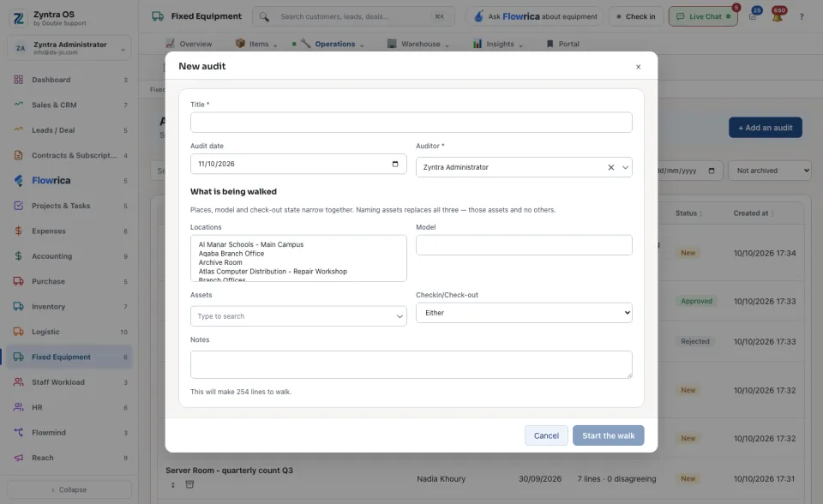The height and width of the screenshot is (504, 823).
Task: Cancel the new audit dialog
Action: (546, 435)
